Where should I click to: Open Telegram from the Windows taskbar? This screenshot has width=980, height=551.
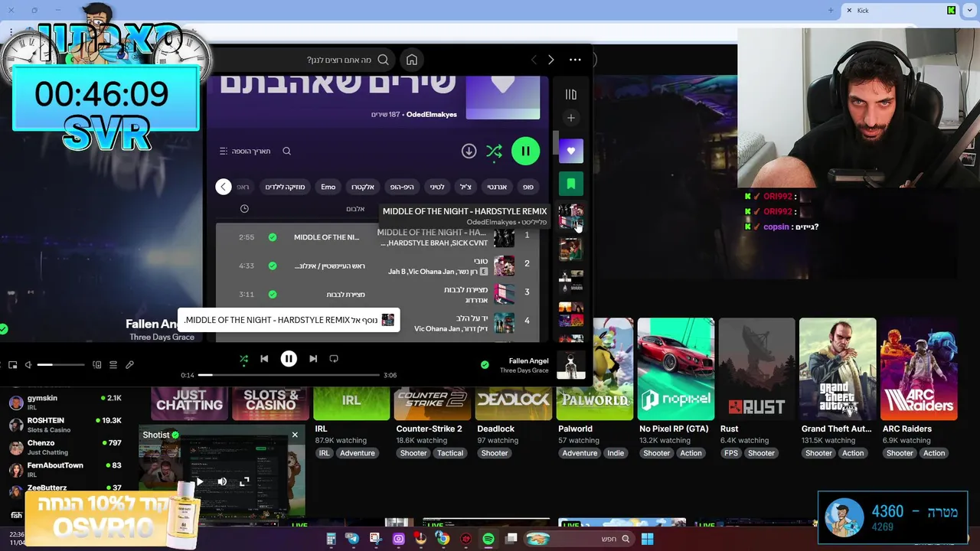coord(353,539)
